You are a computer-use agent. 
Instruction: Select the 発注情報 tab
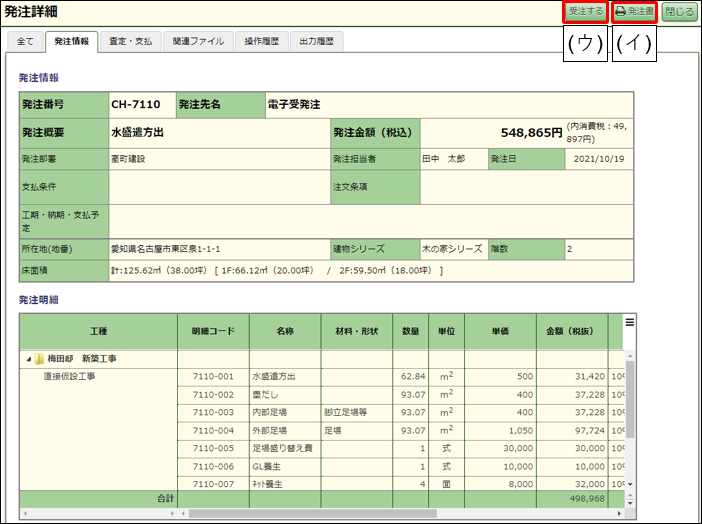coord(72,42)
